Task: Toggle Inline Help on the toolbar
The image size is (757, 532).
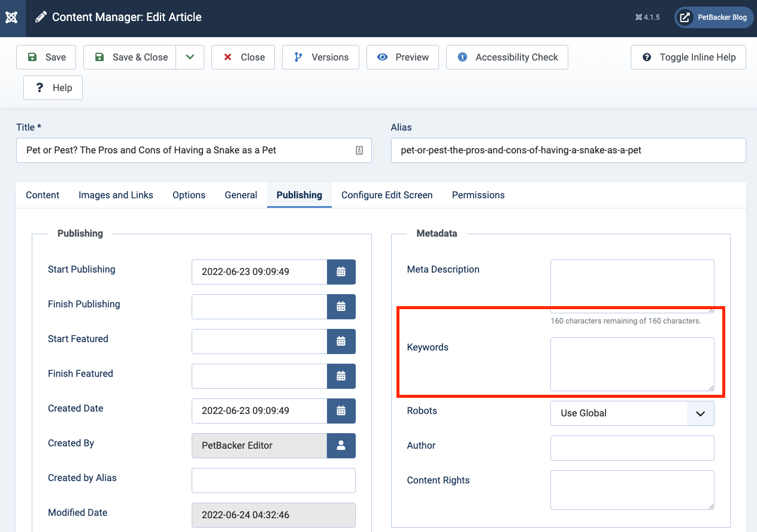Action: click(688, 57)
